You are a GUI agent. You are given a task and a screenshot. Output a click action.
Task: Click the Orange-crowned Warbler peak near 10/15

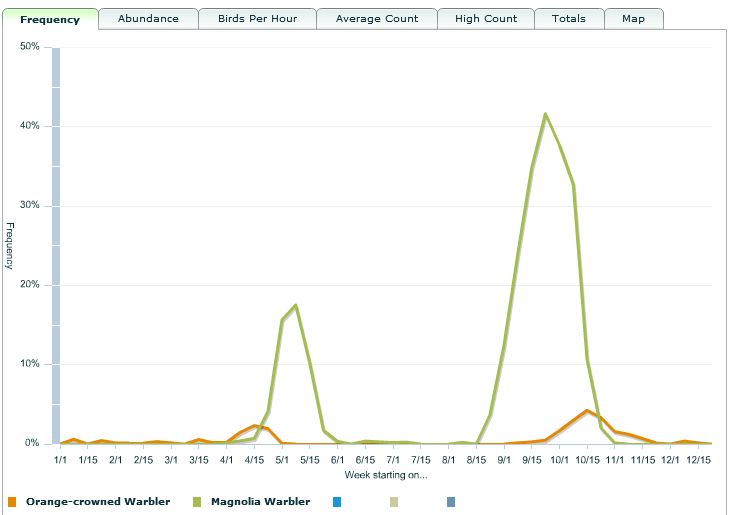point(589,410)
